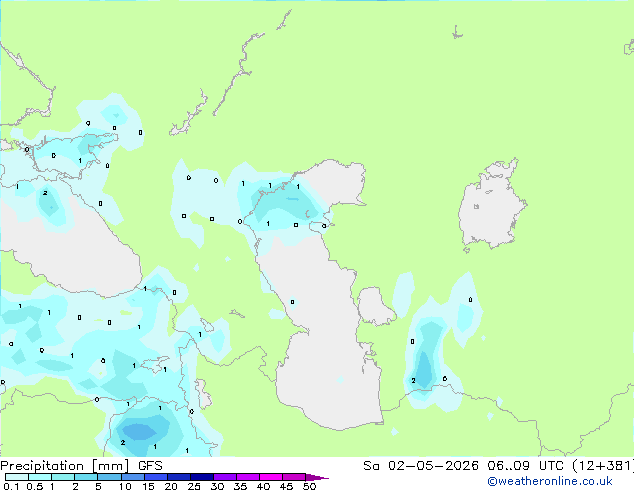Pick the legend swatch between 20 and 25
This screenshot has height=490, width=634.
point(179,477)
